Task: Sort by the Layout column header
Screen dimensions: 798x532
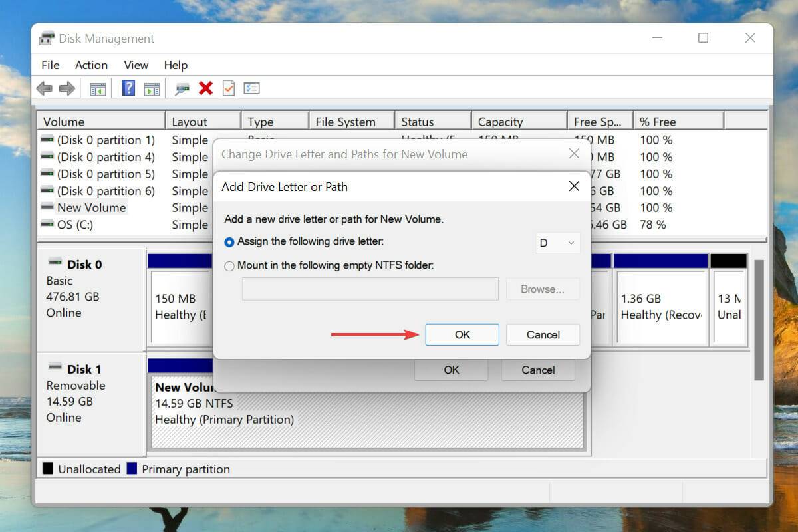Action: click(x=203, y=122)
